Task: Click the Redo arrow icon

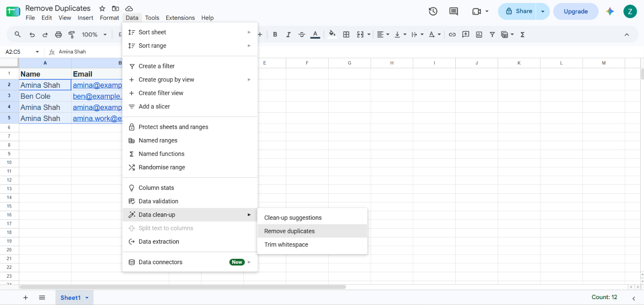Action: point(45,34)
